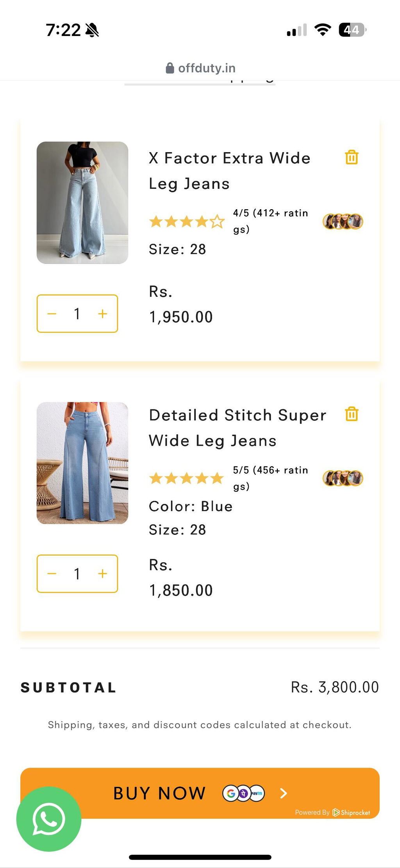Tap star rating of X Factor jeans
The image size is (400, 868).
(187, 222)
